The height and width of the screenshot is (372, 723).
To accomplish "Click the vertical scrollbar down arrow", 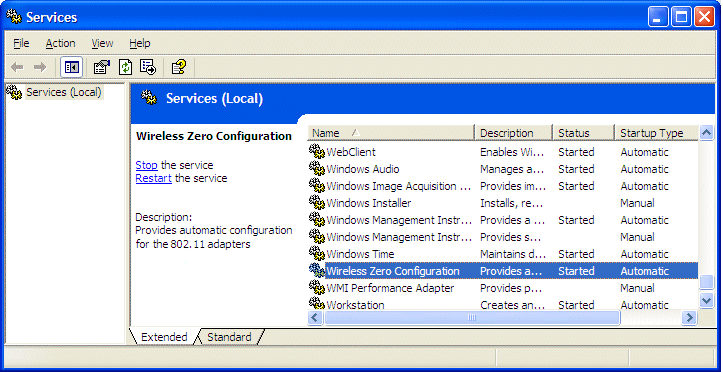I will point(706,301).
